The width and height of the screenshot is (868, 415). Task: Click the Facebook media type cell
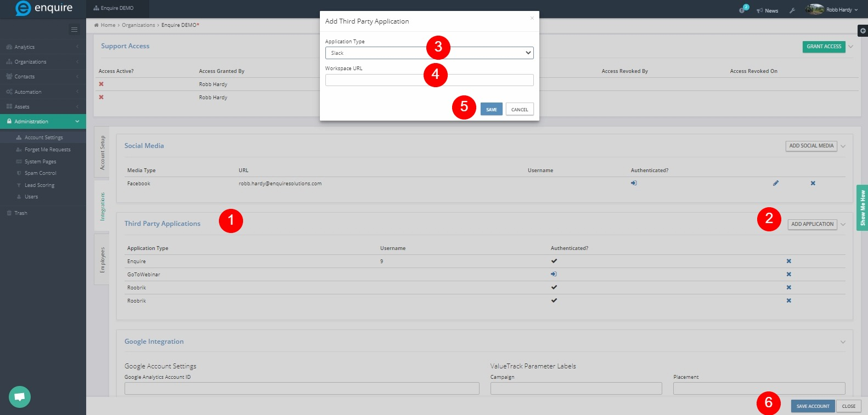139,184
